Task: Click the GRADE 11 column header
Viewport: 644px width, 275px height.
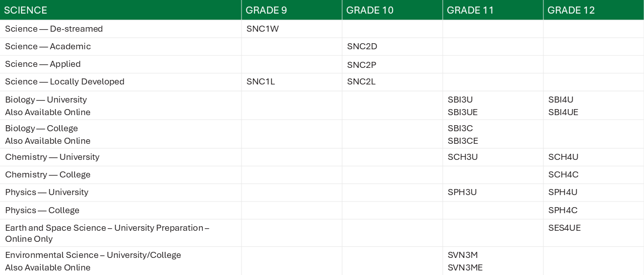Action: pos(493,10)
